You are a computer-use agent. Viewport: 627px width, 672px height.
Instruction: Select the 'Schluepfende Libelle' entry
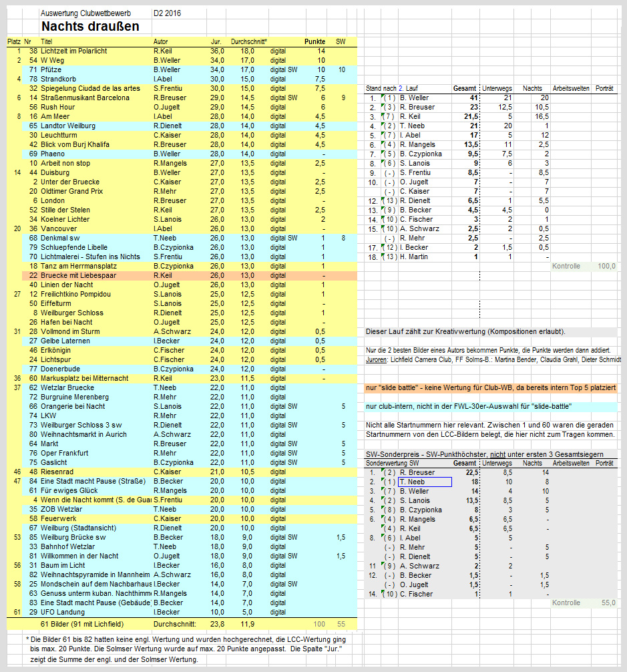point(74,247)
